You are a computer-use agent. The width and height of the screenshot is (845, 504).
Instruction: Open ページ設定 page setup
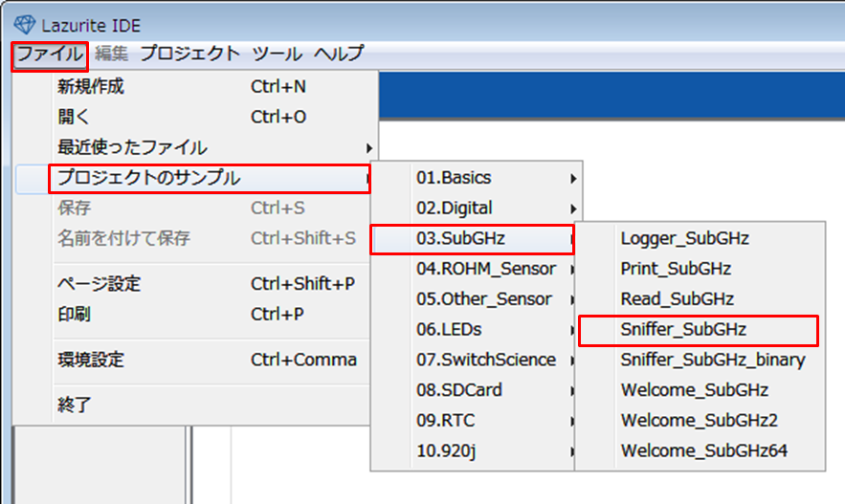point(100,284)
